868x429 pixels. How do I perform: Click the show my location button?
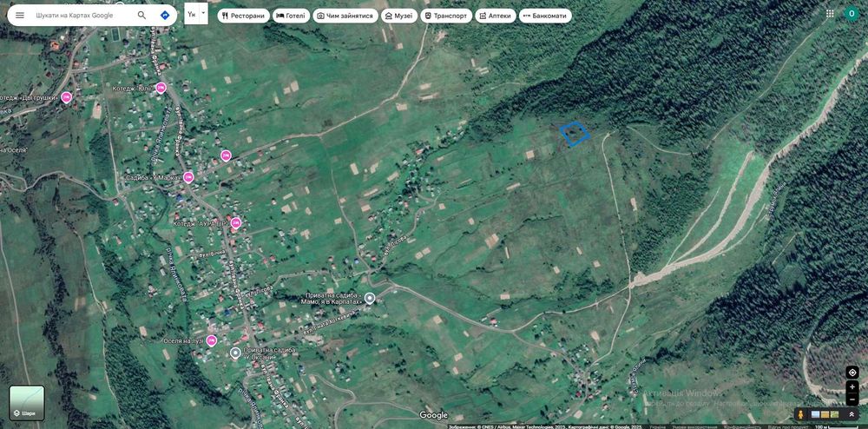(x=852, y=373)
